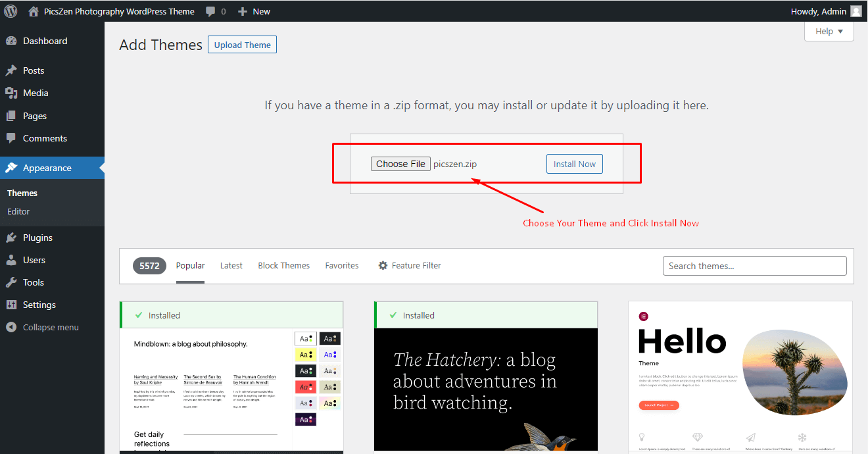Click the Feature Filter gear icon
868x454 pixels.
point(383,266)
